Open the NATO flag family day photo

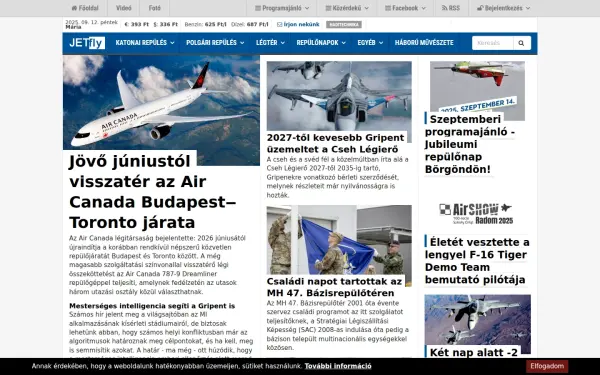point(339,240)
